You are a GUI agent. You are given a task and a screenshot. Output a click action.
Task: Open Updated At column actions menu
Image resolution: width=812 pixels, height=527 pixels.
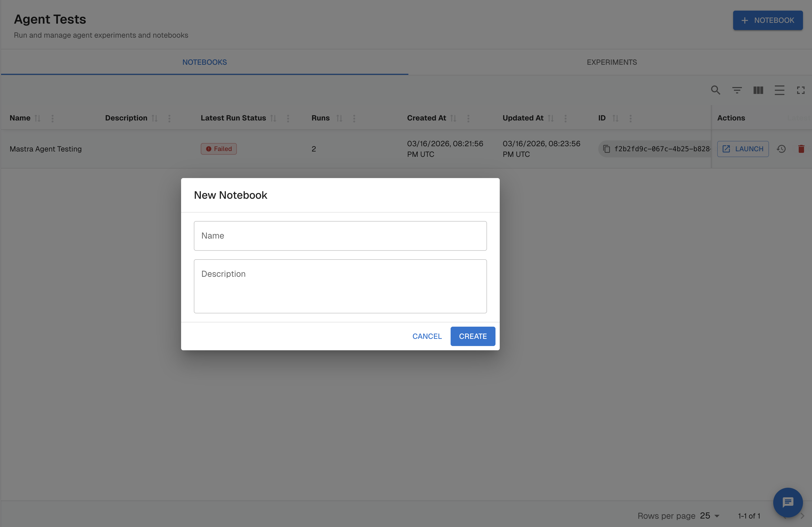tap(565, 118)
